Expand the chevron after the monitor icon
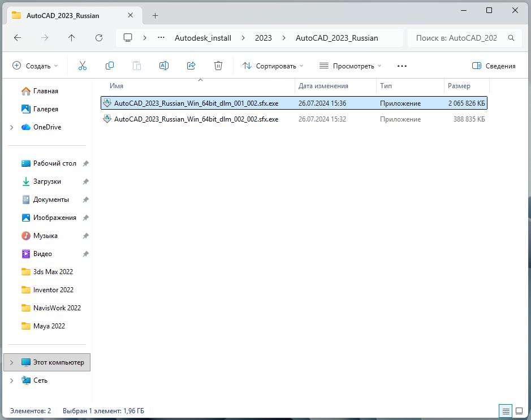This screenshot has height=420, width=531. pos(145,38)
